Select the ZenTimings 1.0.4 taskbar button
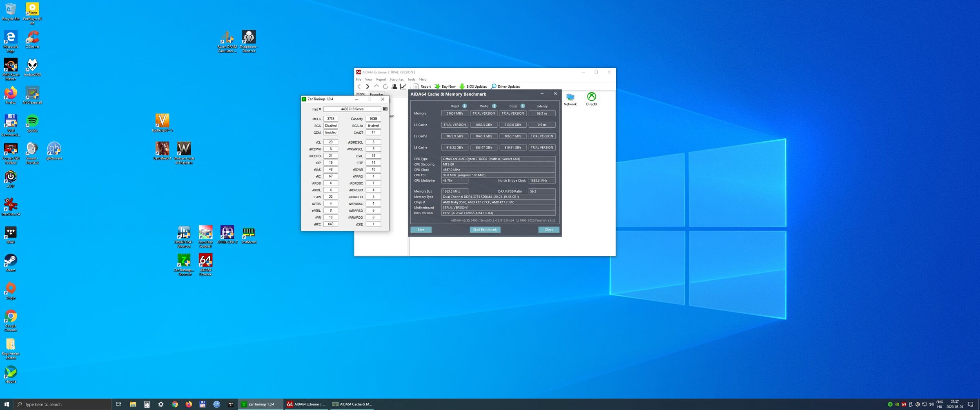 pos(260,404)
